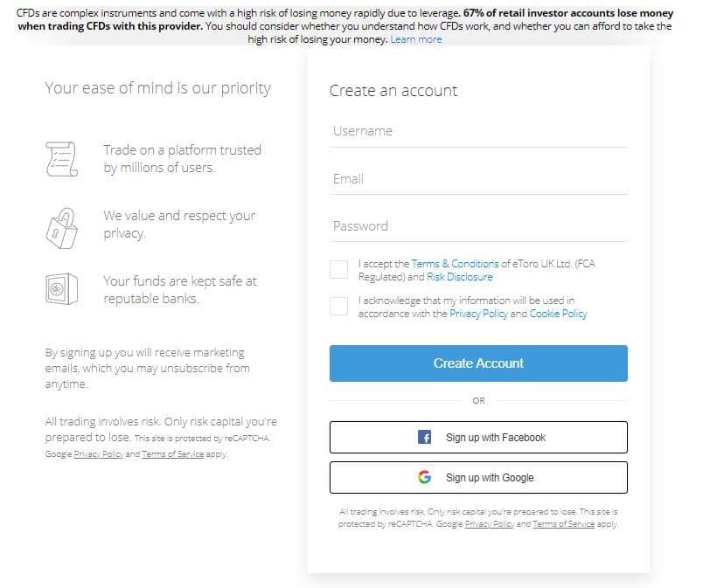Viewport: 703px width, 588px height.
Task: Open the Privacy Policy link beside the checkbox
Action: point(478,314)
